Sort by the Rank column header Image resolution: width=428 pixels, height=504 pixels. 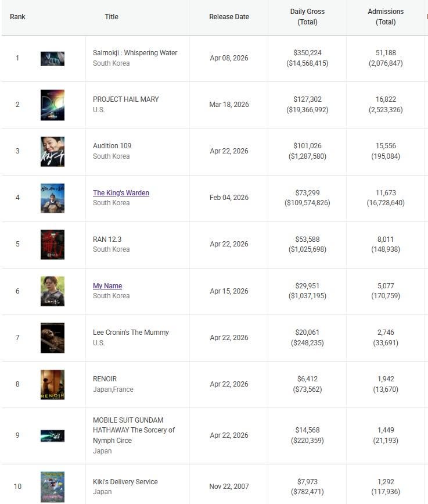coord(17,17)
